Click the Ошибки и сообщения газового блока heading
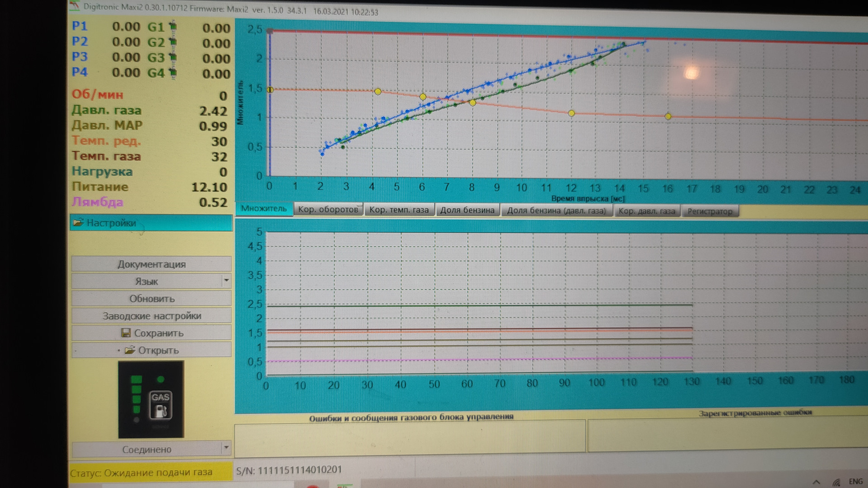 [411, 418]
